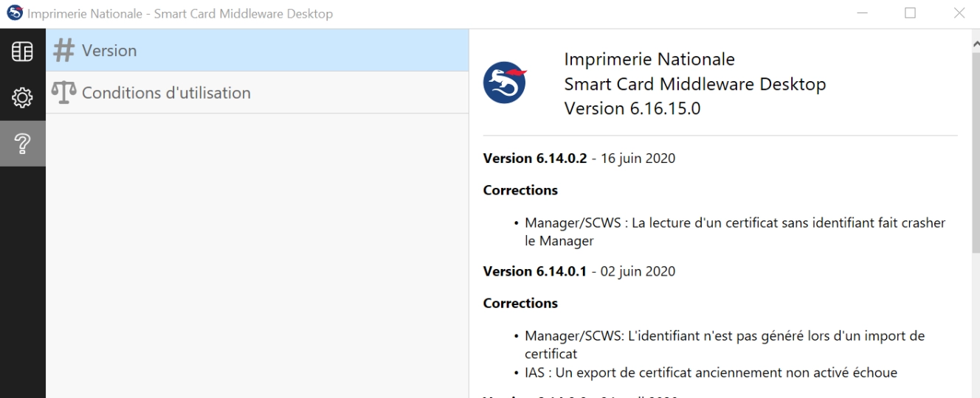Click 'Version 6.14.0.1' heading
Image resolution: width=980 pixels, height=398 pixels.
tap(534, 271)
